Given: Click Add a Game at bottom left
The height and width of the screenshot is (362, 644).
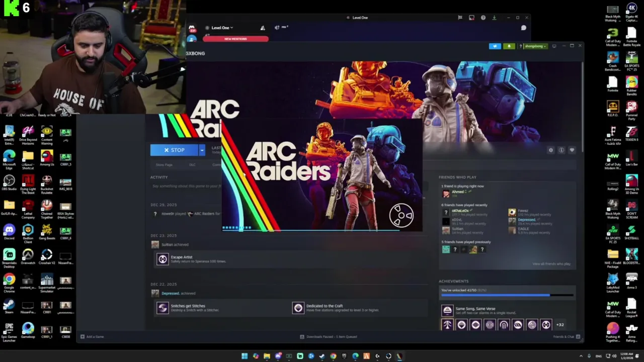Looking at the screenshot, I should 92,337.
